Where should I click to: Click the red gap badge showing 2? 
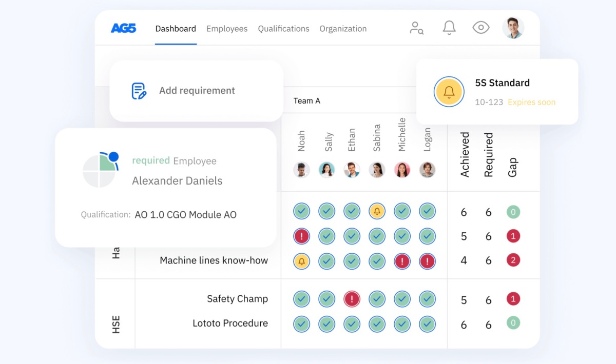[x=513, y=260]
